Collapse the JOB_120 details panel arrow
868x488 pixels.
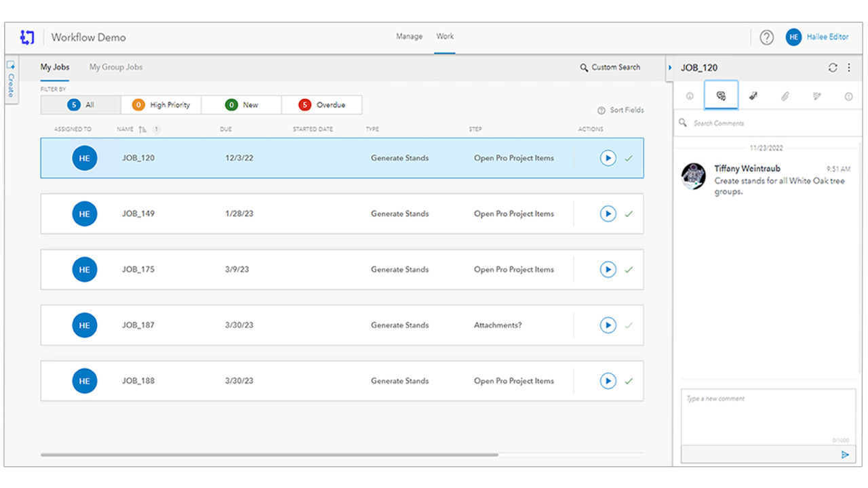(x=670, y=68)
